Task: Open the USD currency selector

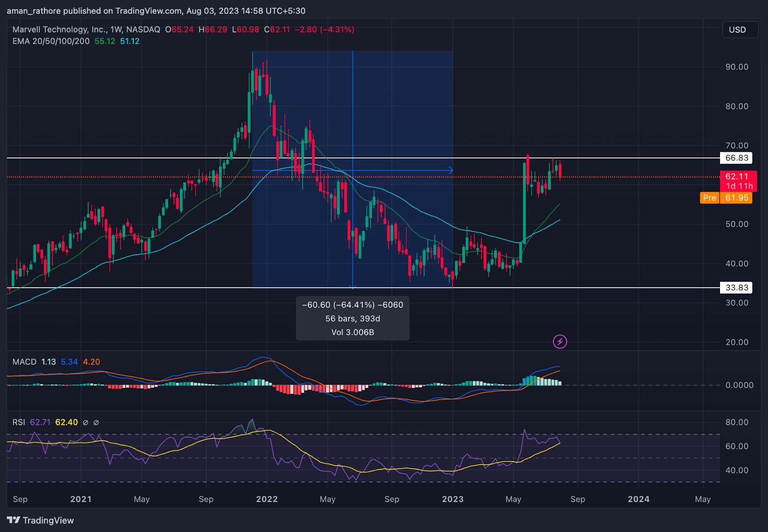Action: tap(740, 30)
